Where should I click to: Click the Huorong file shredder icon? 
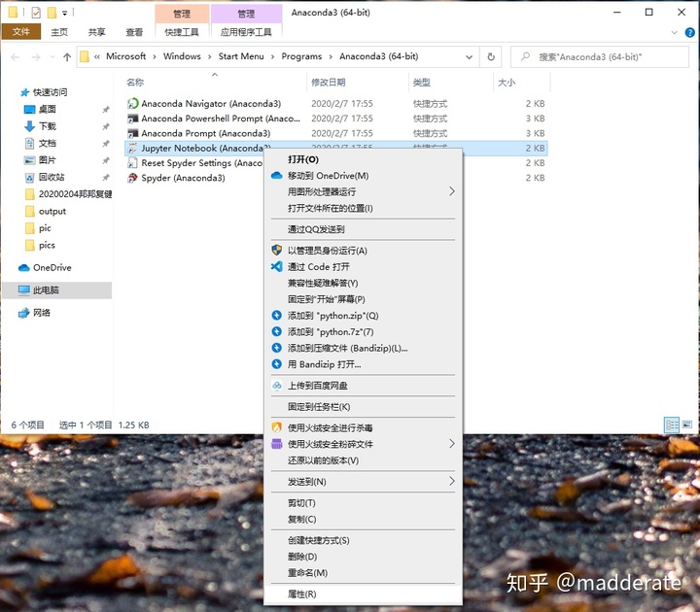(x=277, y=444)
